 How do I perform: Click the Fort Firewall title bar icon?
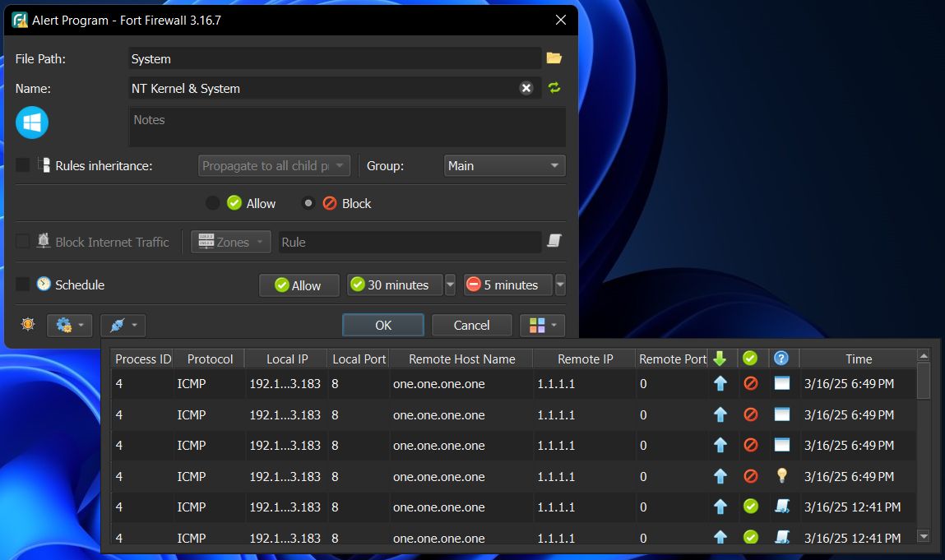click(20, 20)
